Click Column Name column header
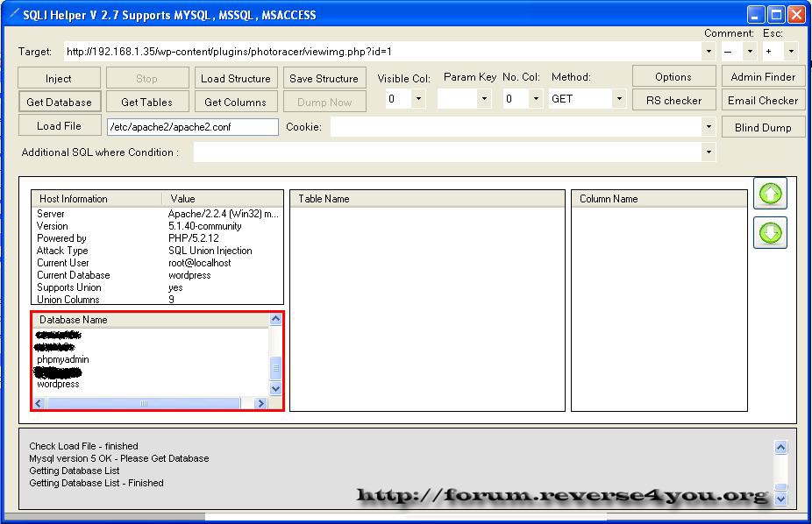Viewport: 812px width, 524px height. [x=659, y=199]
